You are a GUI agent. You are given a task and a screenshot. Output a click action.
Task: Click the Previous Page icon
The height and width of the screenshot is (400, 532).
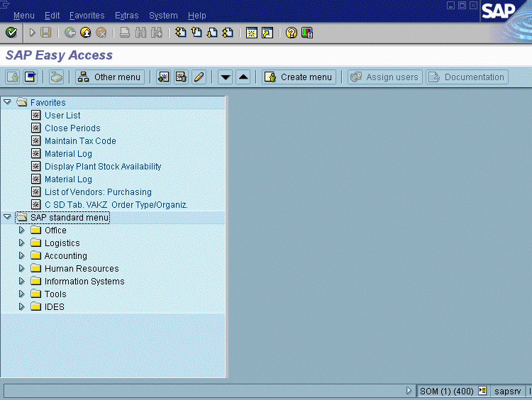[196, 33]
